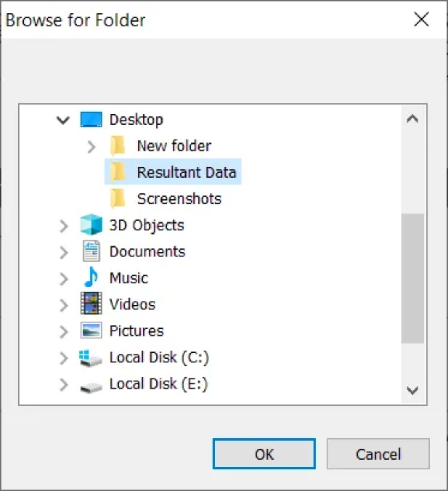This screenshot has width=448, height=491.
Task: Click the Documents page icon
Action: point(91,251)
